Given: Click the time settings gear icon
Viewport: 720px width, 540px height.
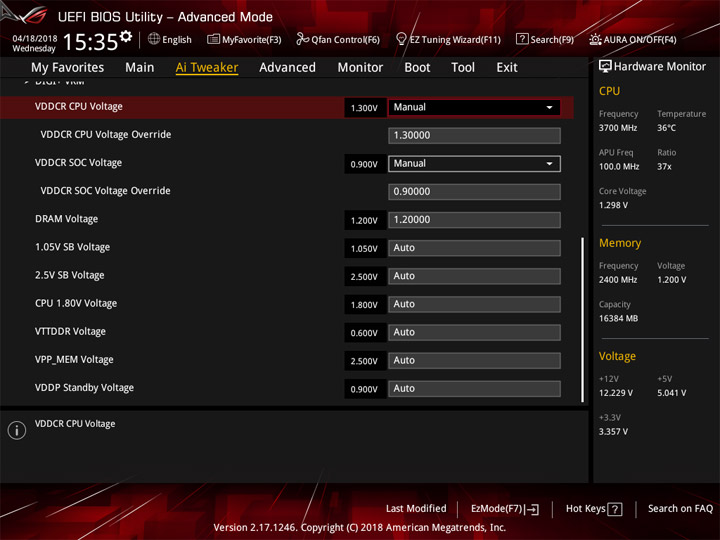Looking at the screenshot, I should (126, 36).
